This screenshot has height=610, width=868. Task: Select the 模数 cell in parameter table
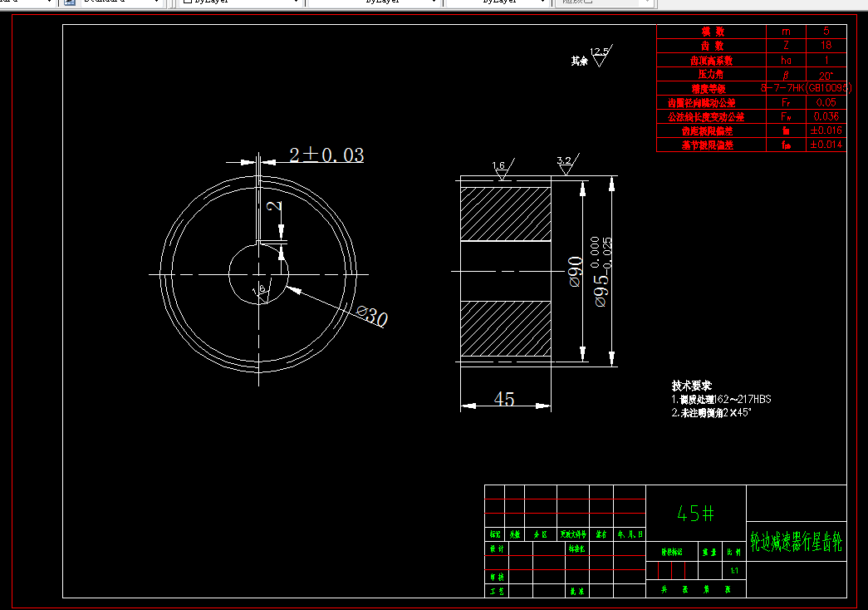coord(713,32)
